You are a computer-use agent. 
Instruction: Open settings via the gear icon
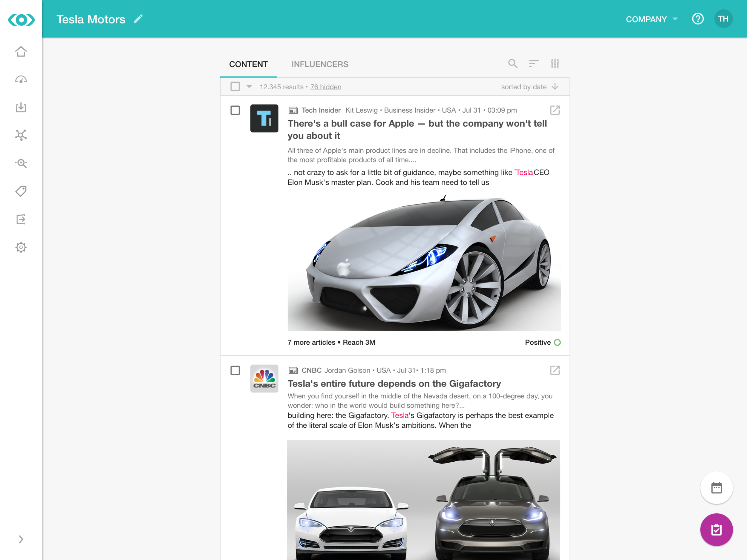click(x=21, y=247)
